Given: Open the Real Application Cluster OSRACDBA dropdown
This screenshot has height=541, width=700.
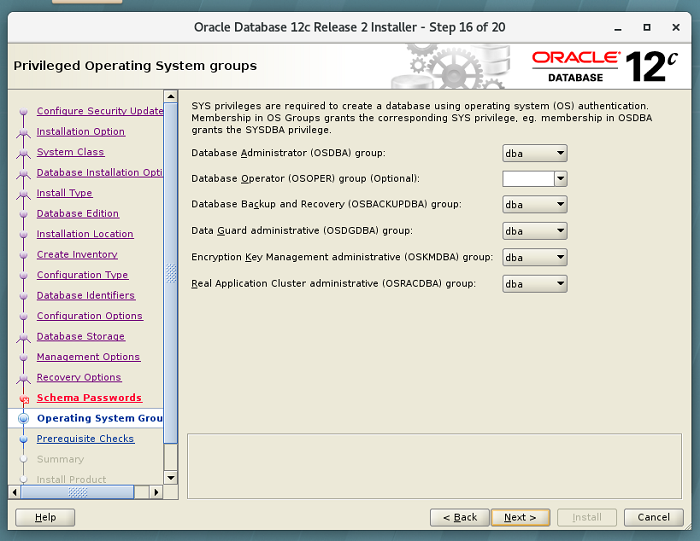Looking at the screenshot, I should pyautogui.click(x=535, y=284).
